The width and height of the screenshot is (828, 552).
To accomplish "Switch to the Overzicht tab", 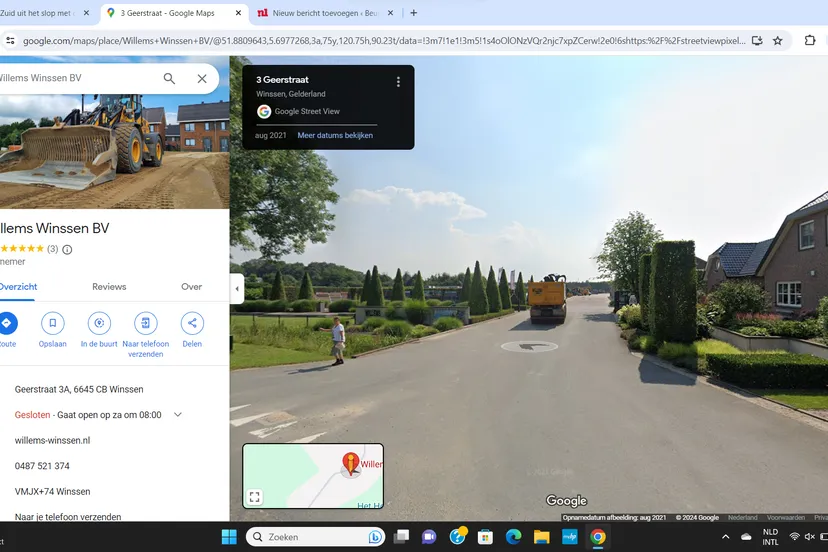I will [x=18, y=287].
